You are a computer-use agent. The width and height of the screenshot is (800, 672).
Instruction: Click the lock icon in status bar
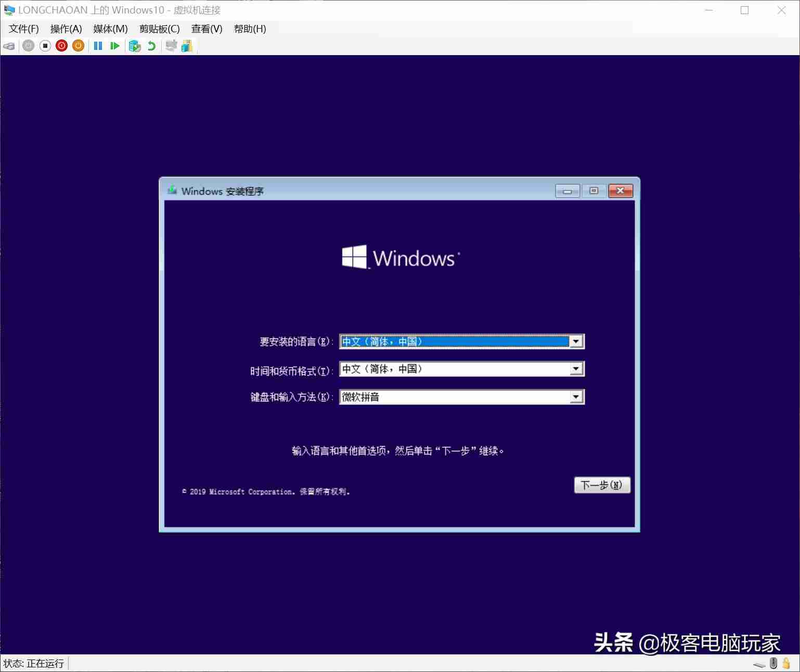pos(786,663)
